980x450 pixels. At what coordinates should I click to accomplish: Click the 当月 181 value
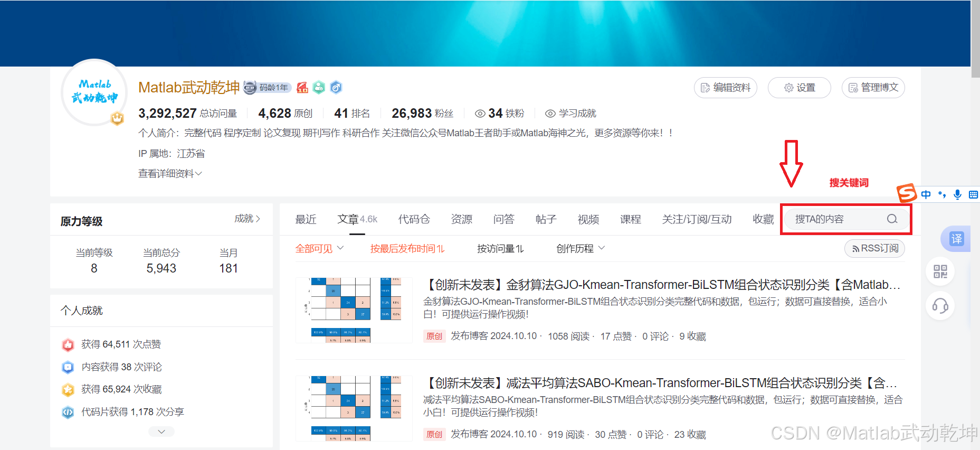(x=229, y=268)
